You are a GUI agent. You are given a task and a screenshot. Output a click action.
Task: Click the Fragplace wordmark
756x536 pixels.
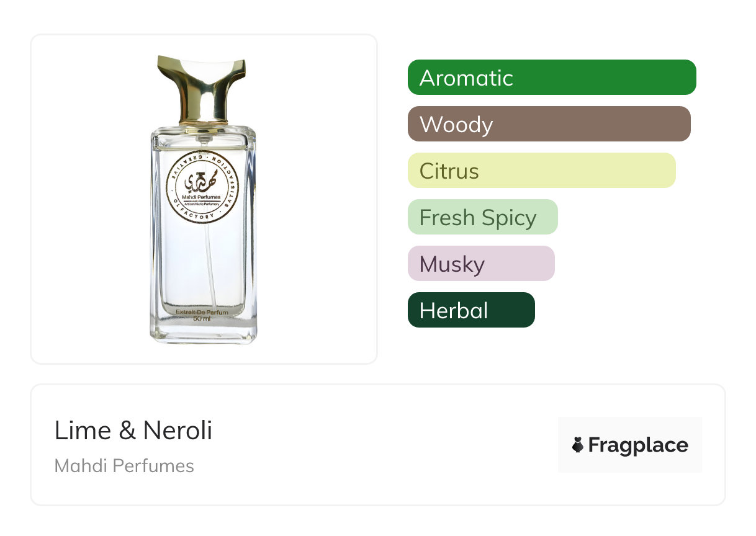point(637,445)
